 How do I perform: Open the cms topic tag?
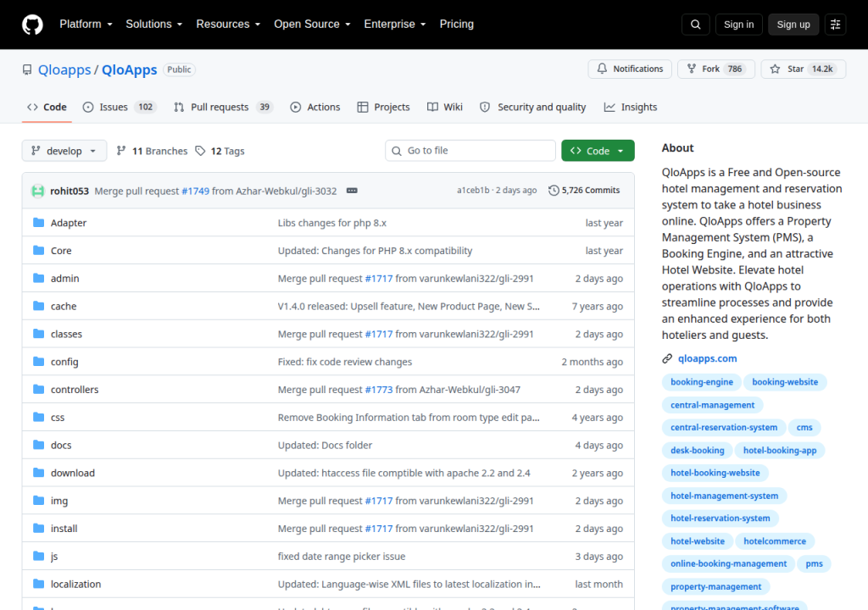pos(804,427)
